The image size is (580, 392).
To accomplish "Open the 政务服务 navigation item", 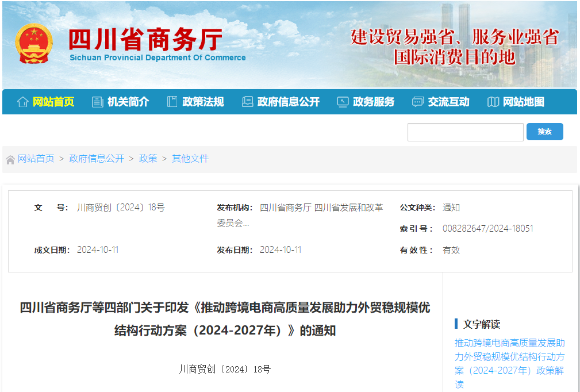I will 374,102.
